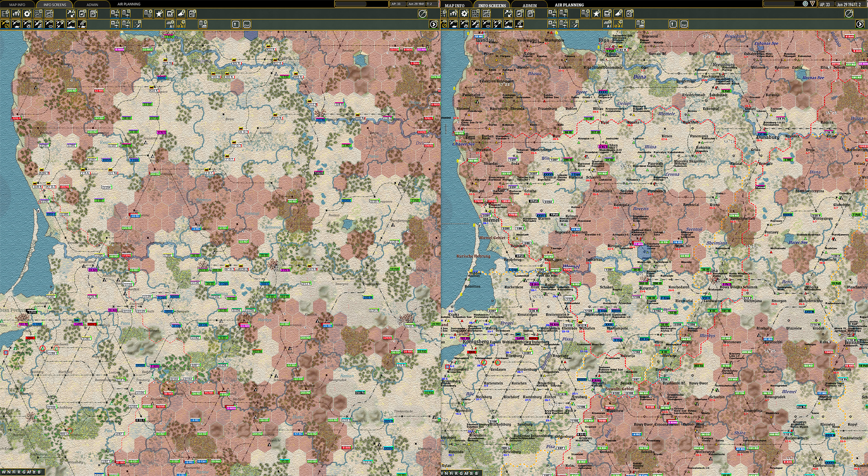868x476 pixels.
Task: Open the 'W' weekly report icon, left pane
Action: [x=170, y=14]
